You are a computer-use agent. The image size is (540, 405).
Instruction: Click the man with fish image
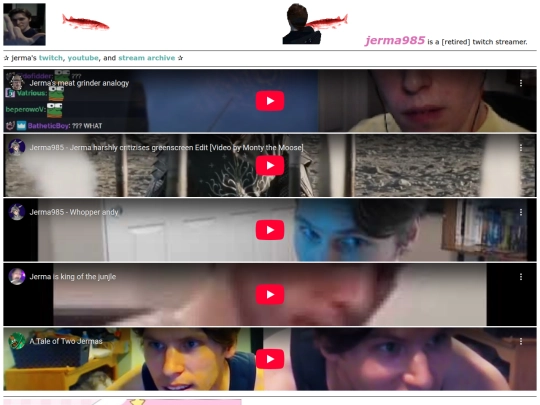tap(315, 24)
